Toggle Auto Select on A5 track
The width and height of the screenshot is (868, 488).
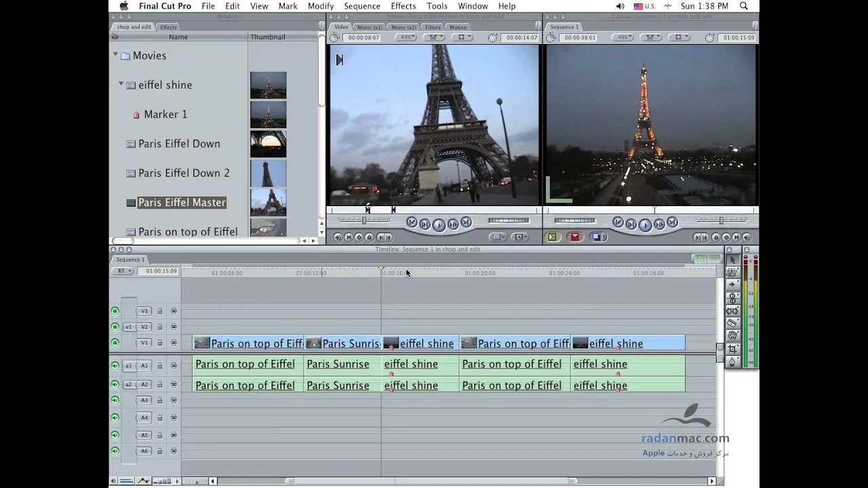[x=174, y=435]
